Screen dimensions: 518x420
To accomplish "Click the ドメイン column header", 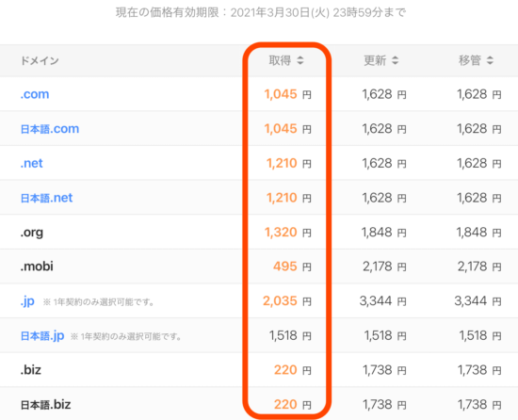I will point(40,61).
